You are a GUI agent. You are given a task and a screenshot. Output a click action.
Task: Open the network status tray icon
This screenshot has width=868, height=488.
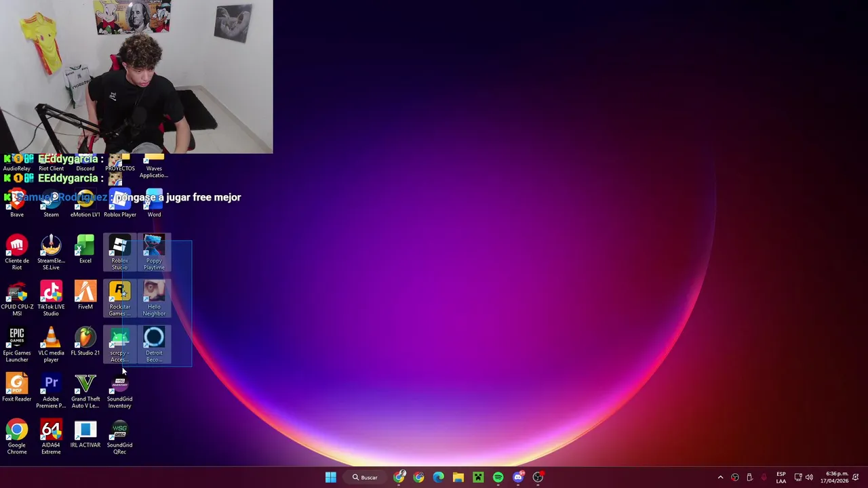(x=798, y=477)
